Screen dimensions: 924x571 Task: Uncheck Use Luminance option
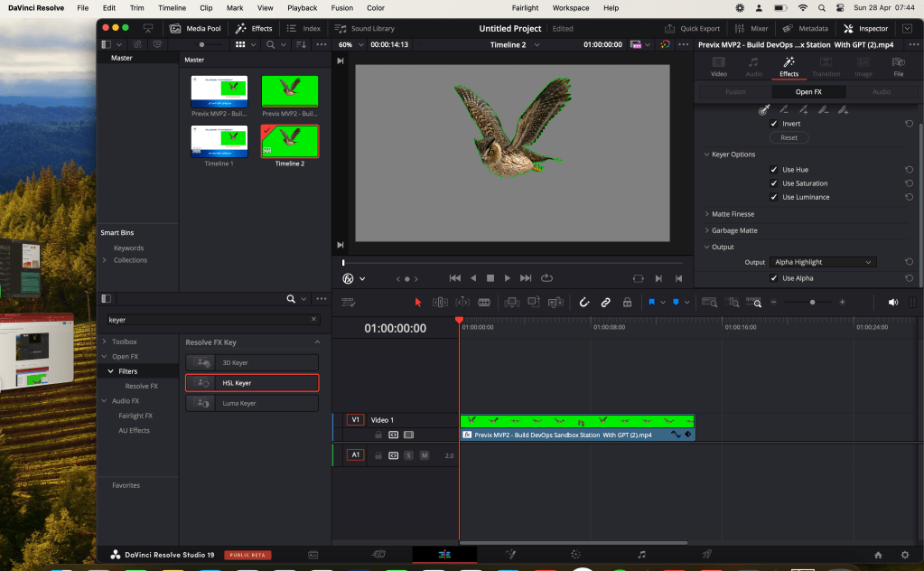[774, 197]
